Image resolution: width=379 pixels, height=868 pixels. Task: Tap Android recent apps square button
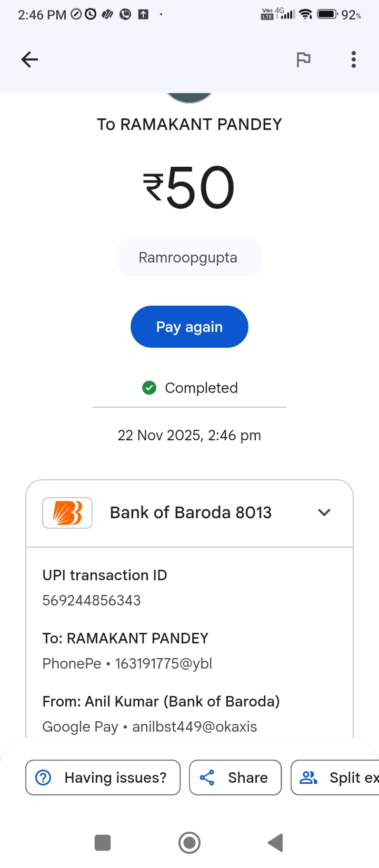click(x=103, y=843)
